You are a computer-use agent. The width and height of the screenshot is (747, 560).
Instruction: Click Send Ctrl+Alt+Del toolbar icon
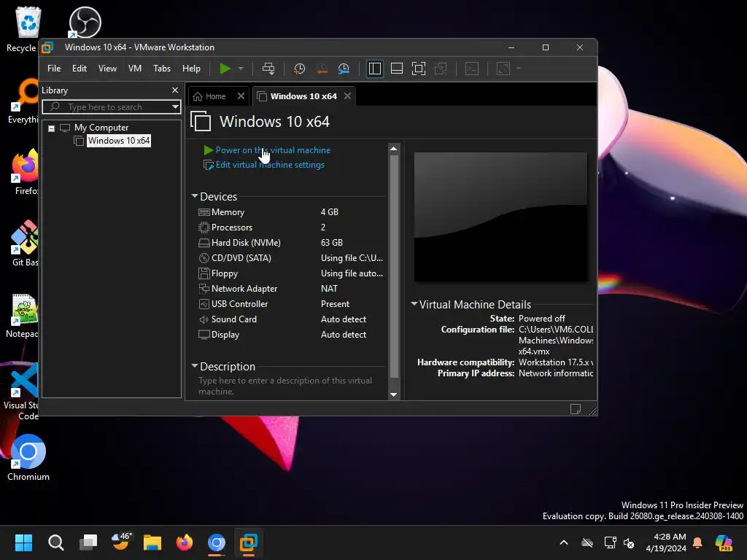[x=268, y=69]
